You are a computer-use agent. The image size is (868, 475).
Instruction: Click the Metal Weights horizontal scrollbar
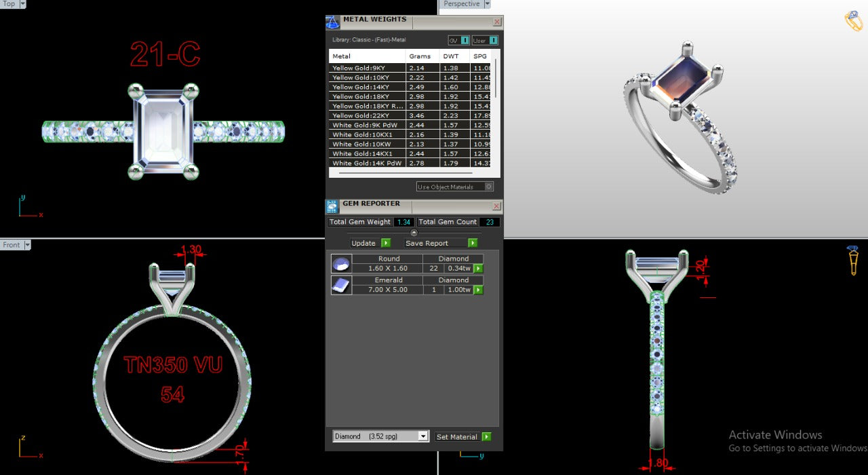[406, 173]
